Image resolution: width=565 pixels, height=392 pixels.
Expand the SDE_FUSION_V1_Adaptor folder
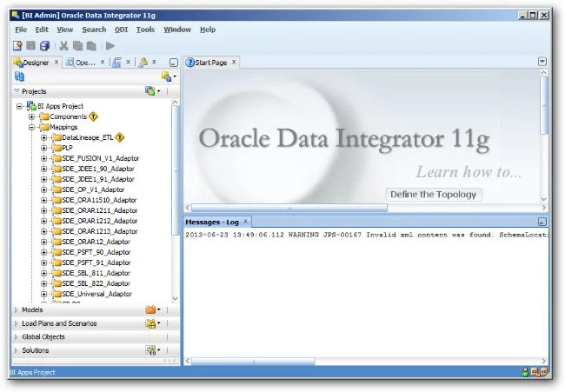43,158
